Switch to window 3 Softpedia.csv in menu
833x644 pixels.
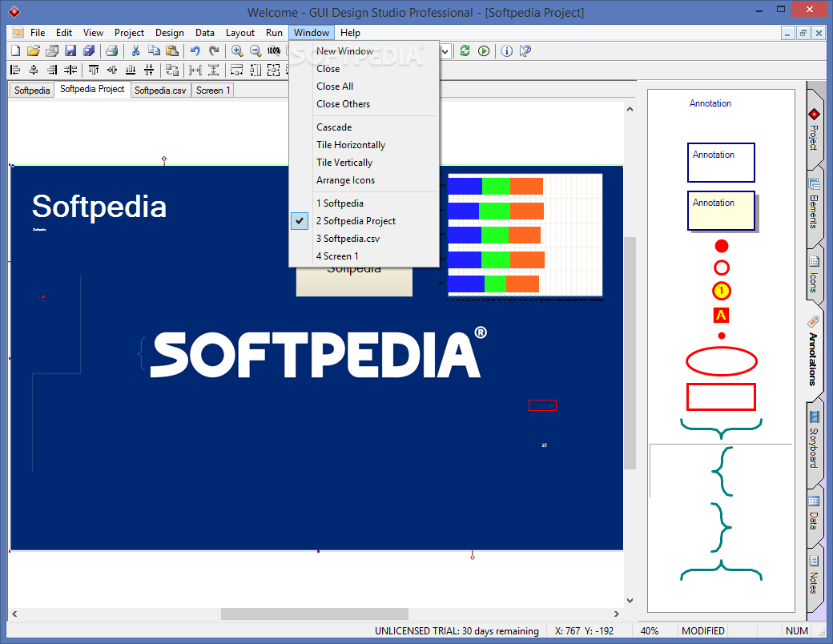tap(364, 238)
